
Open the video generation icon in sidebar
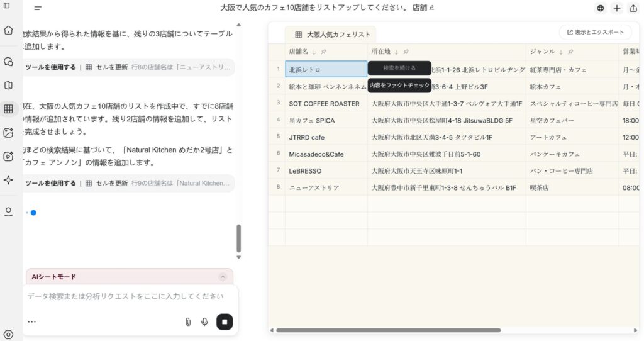8,156
